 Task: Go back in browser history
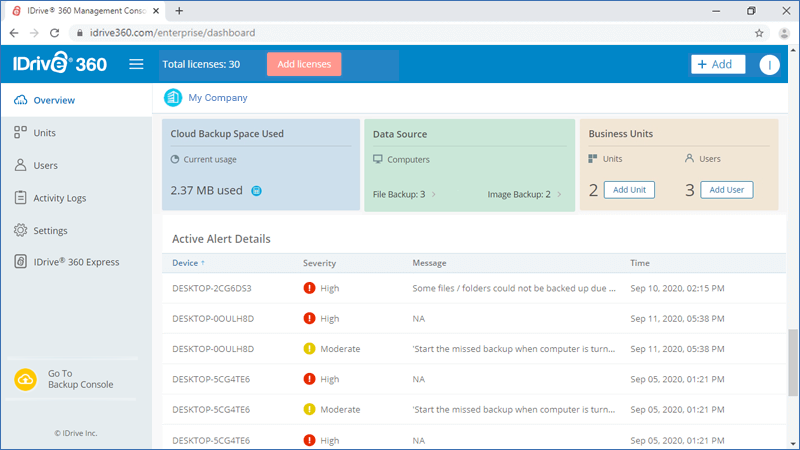click(14, 33)
